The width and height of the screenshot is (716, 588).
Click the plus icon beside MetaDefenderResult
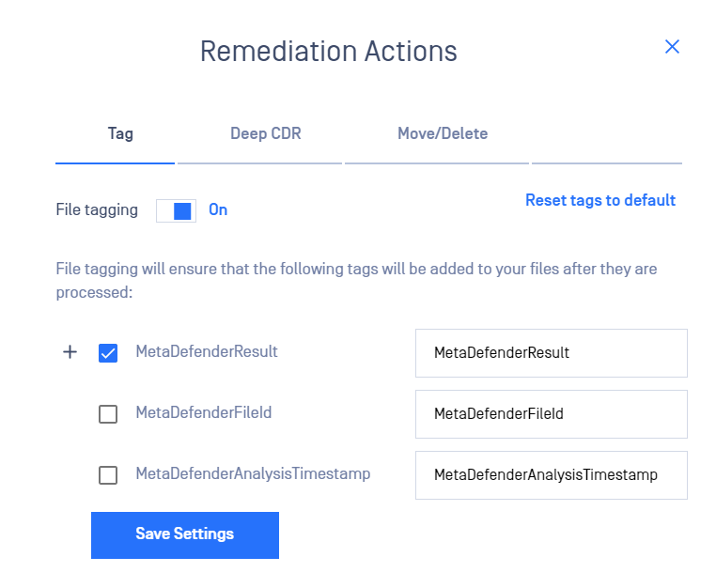70,352
